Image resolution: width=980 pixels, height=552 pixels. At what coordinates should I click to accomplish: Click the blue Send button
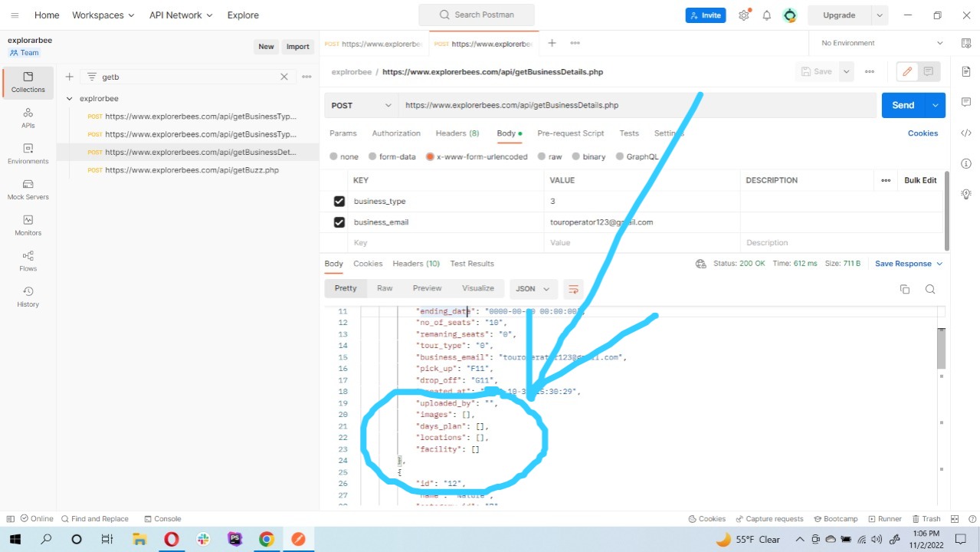(903, 105)
